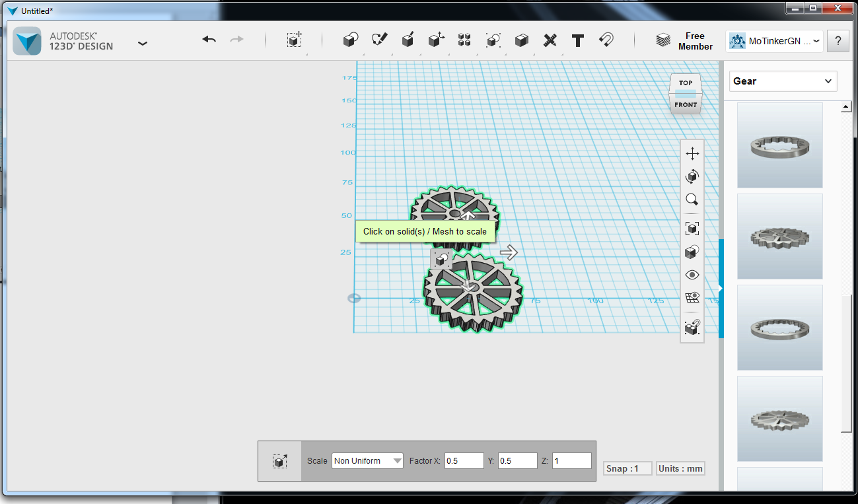Click the Fit view icon

point(692,229)
